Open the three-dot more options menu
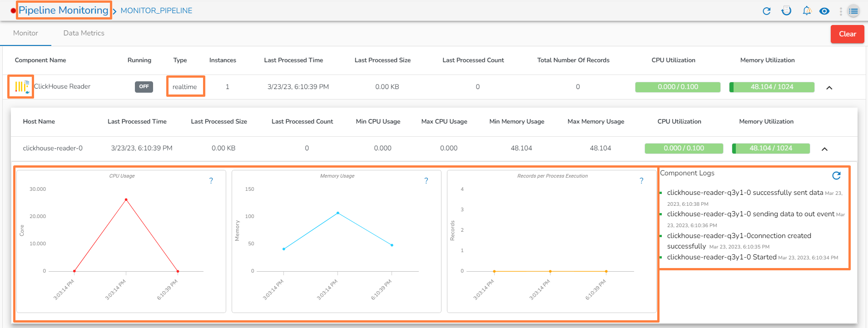868x328 pixels. point(841,11)
